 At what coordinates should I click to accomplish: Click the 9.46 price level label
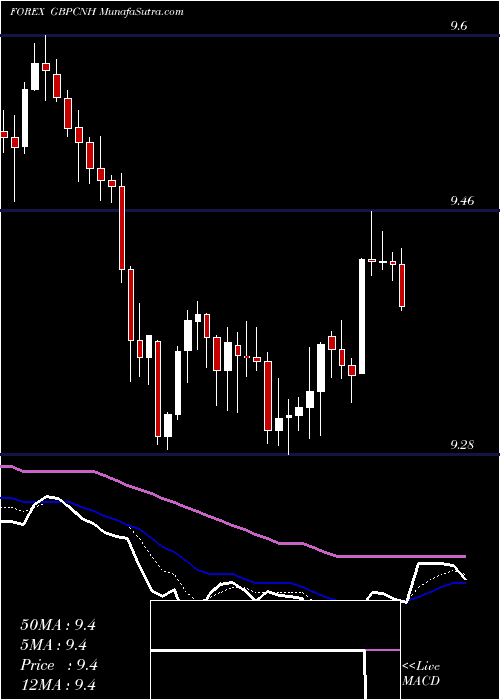coord(462,201)
